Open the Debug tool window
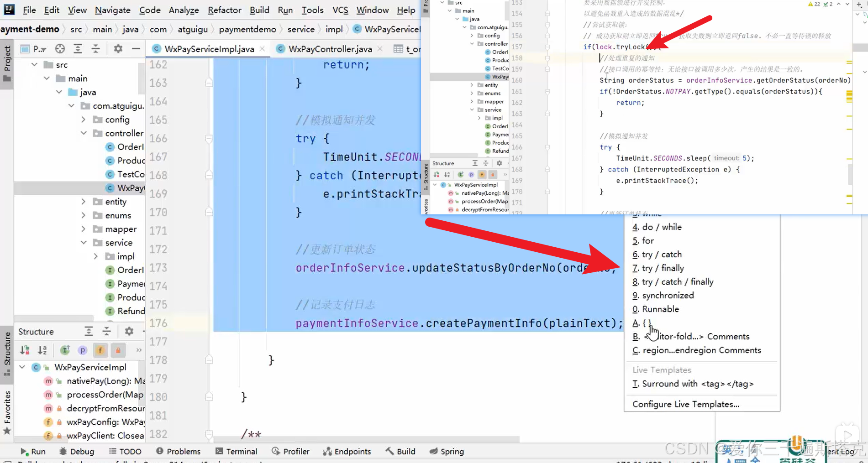Image resolution: width=868 pixels, height=463 pixels. coord(77,451)
